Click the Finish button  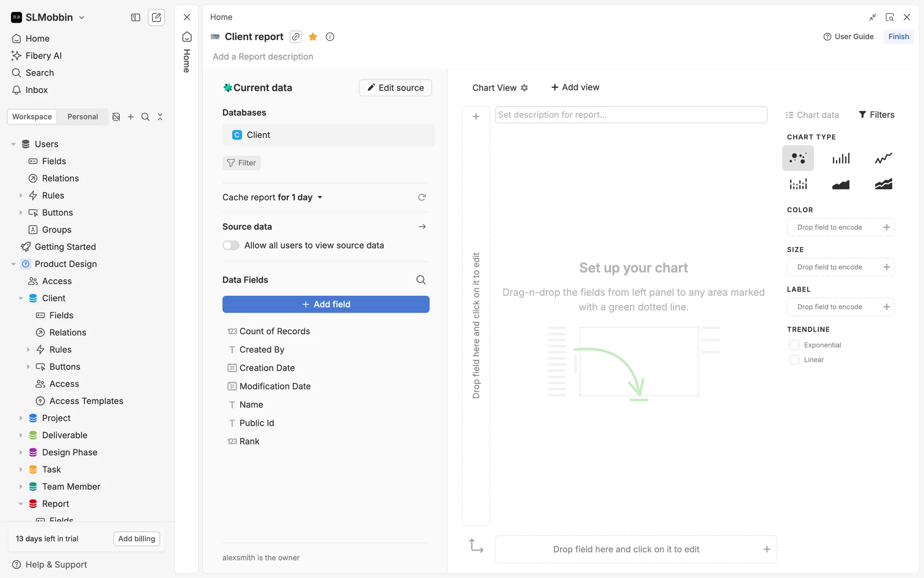[898, 37]
